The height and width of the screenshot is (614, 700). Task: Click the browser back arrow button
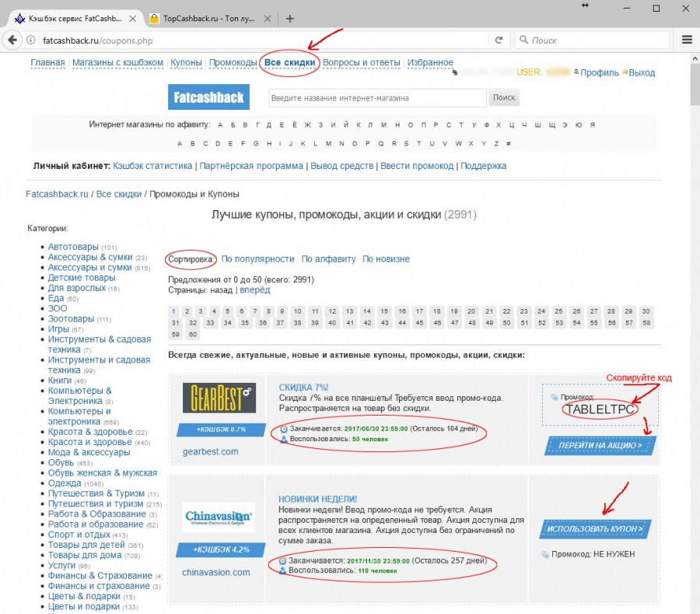[x=12, y=40]
